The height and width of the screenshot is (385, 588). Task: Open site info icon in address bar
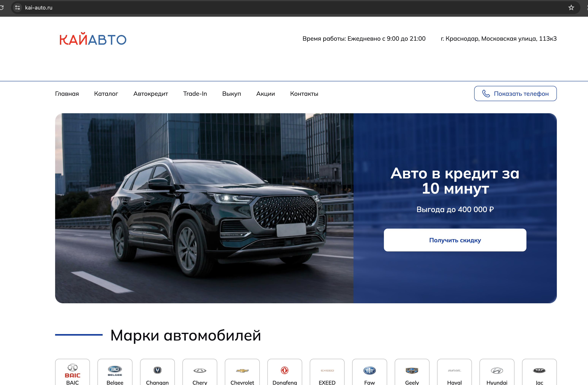(17, 8)
